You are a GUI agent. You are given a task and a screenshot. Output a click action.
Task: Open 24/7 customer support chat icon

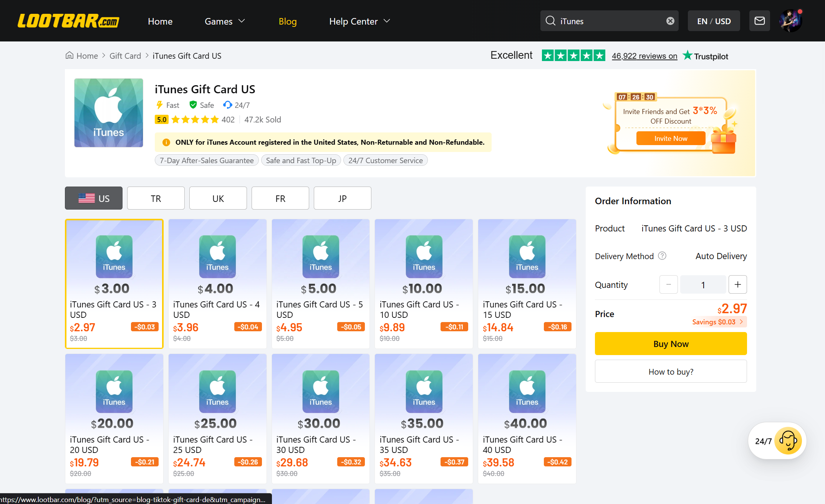coord(788,441)
